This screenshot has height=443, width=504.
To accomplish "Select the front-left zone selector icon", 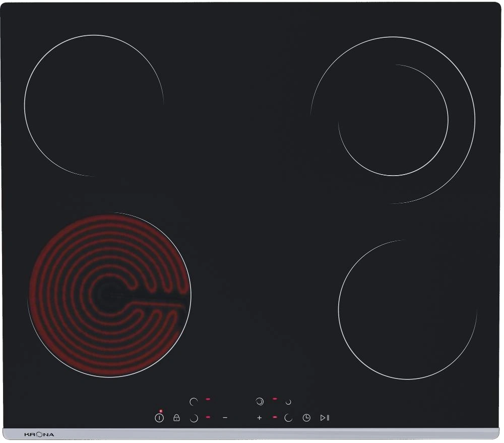I will (x=194, y=418).
